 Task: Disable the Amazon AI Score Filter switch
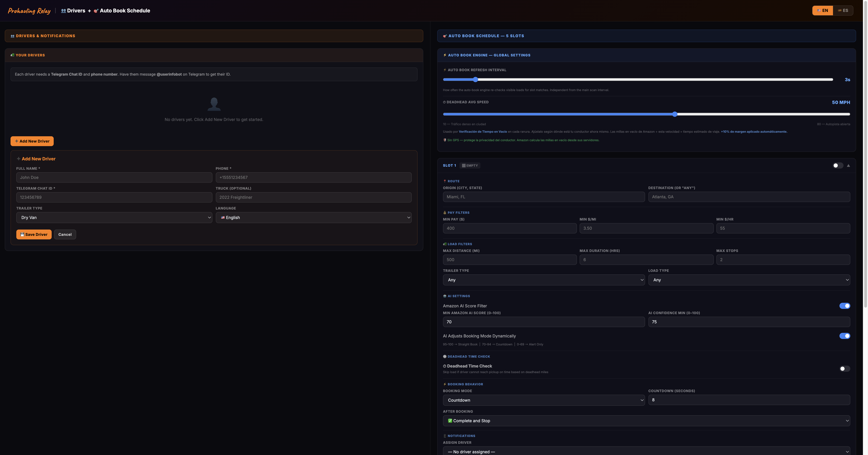tap(845, 306)
